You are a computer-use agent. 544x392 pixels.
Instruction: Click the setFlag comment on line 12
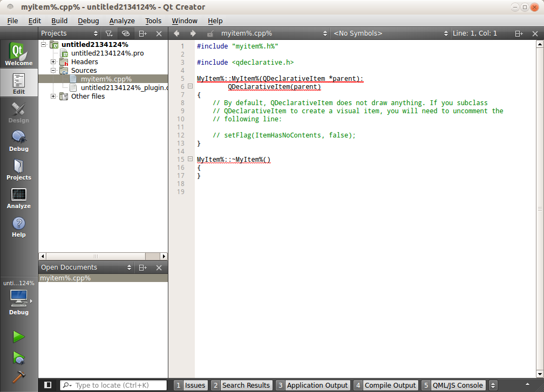click(x=284, y=135)
